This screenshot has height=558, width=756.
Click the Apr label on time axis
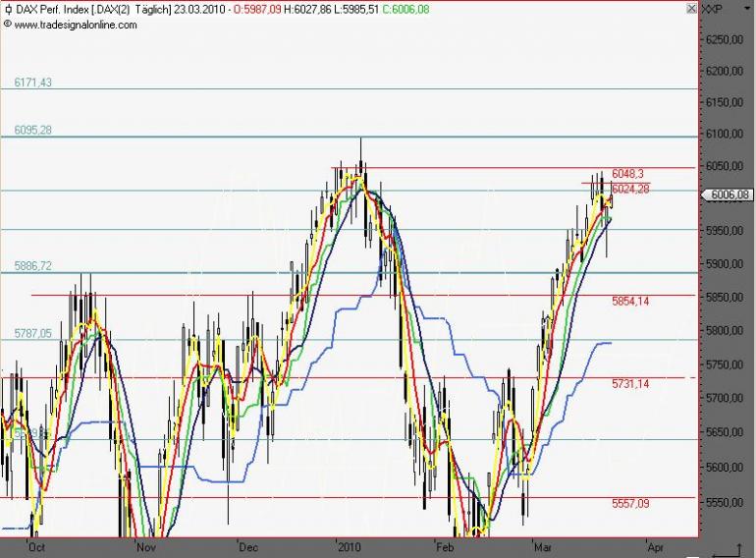tap(656, 547)
